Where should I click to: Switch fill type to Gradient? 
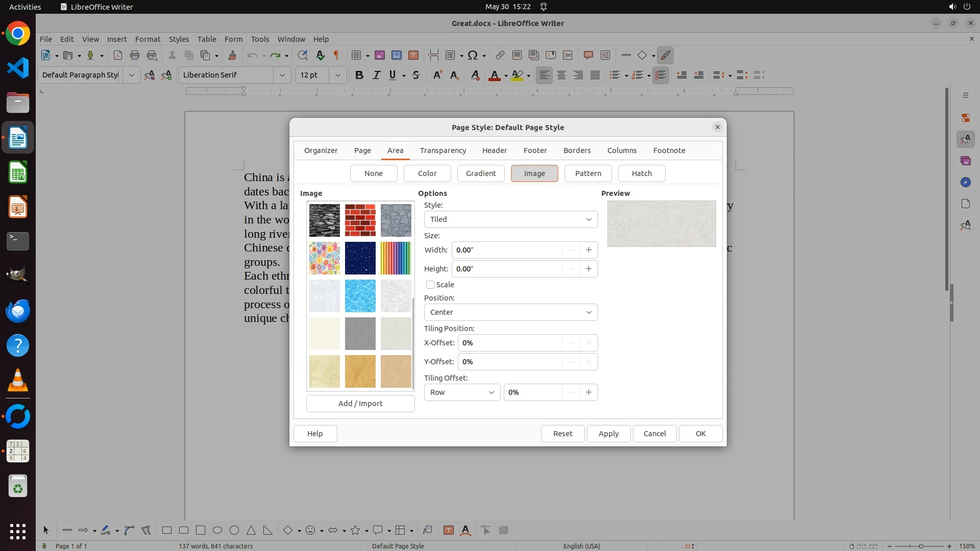tap(480, 173)
